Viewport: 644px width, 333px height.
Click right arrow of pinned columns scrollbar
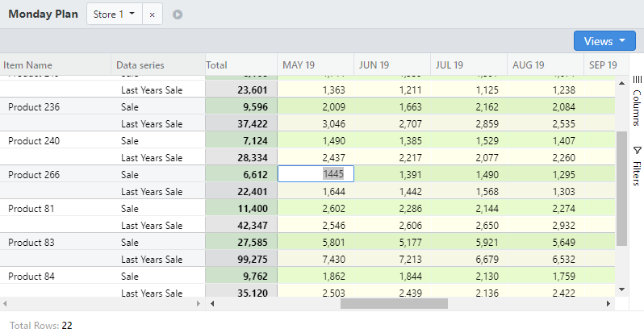199,304
